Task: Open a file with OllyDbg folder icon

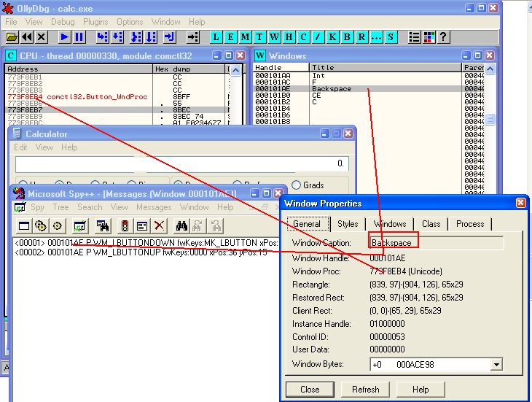Action: click(12, 36)
